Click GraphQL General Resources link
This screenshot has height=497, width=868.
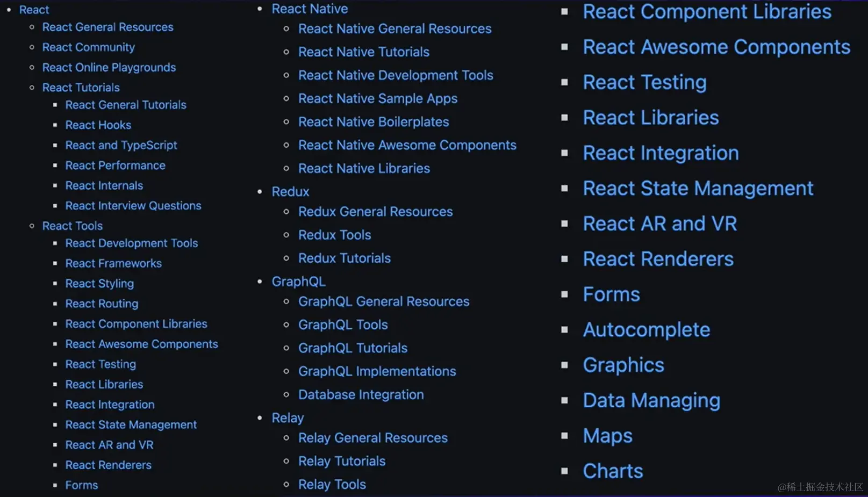coord(384,301)
